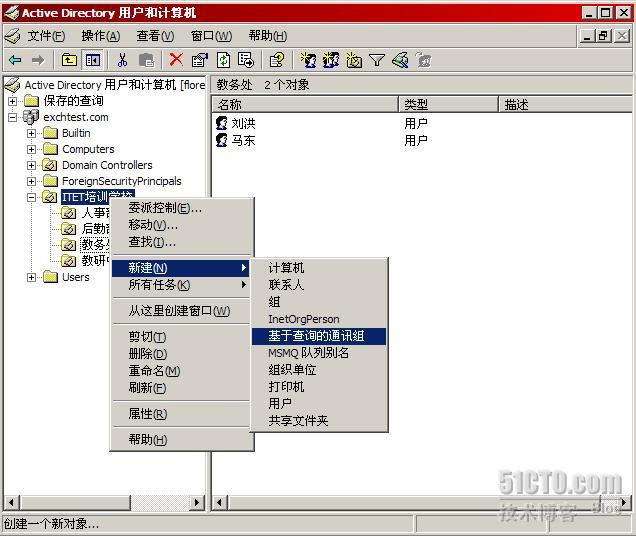Viewport: 636px width, 536px height.
Task: Click the Up one level folder icon
Action: pos(69,61)
